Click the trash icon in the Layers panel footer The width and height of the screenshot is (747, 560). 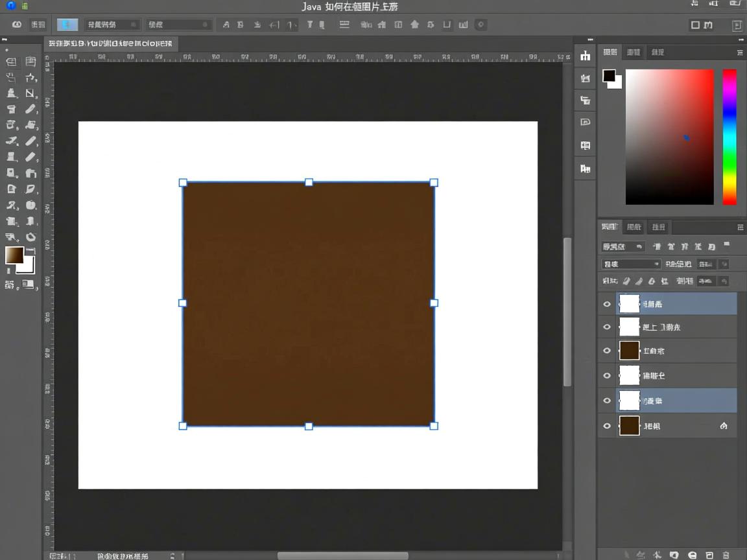[727, 555]
